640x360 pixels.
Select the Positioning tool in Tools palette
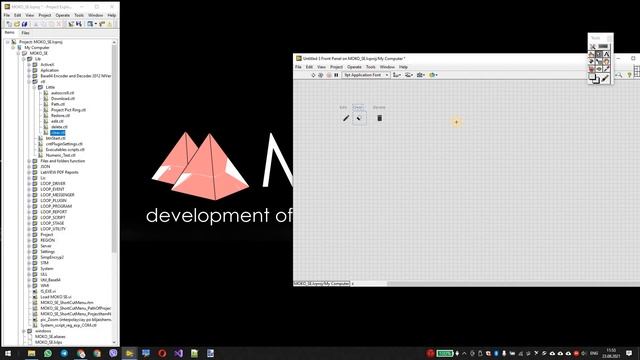(x=599, y=54)
